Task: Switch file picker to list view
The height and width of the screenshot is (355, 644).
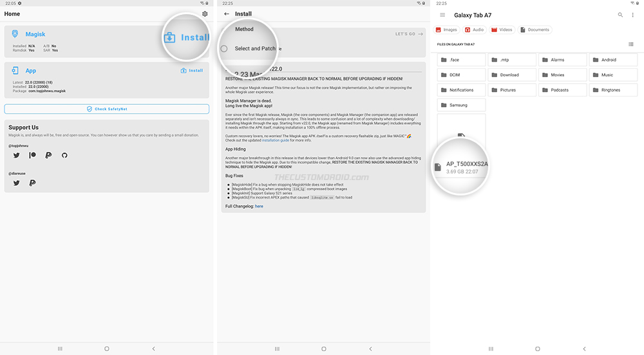Action: [631, 44]
